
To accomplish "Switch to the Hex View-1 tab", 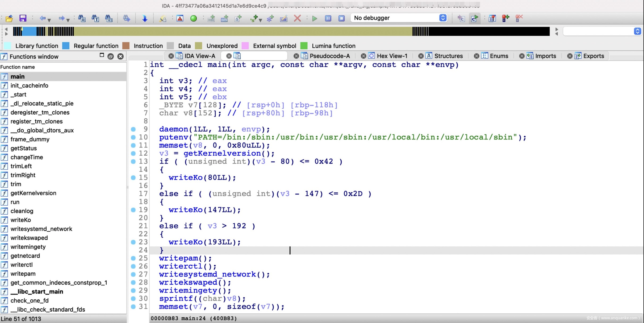I will coord(392,56).
